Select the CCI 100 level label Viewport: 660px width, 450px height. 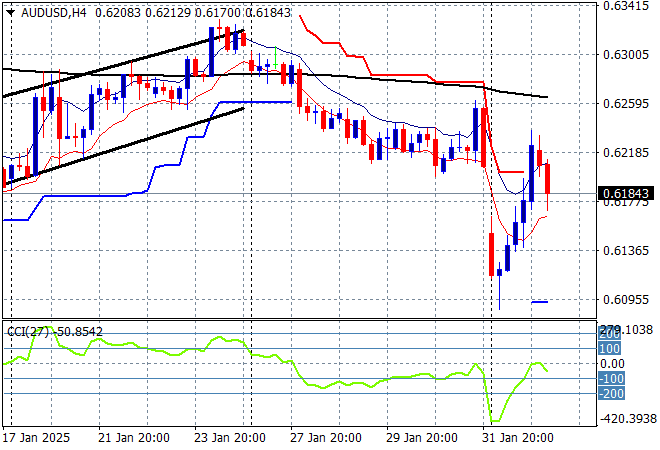pyautogui.click(x=609, y=348)
